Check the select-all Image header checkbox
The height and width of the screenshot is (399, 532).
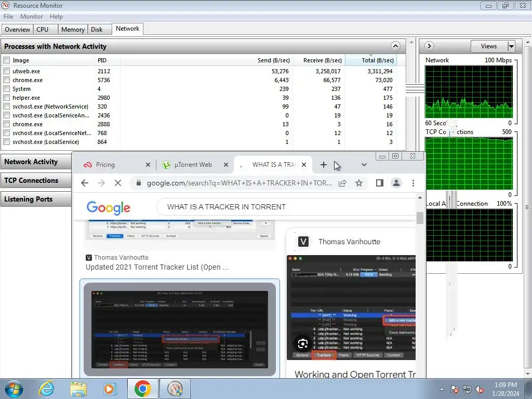(x=6, y=60)
